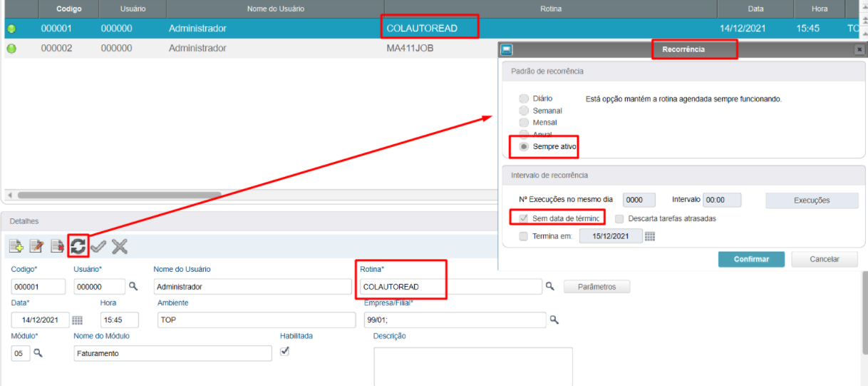Select the Semanal recurrence option
Screen dimensions: 868x386
[x=524, y=111]
